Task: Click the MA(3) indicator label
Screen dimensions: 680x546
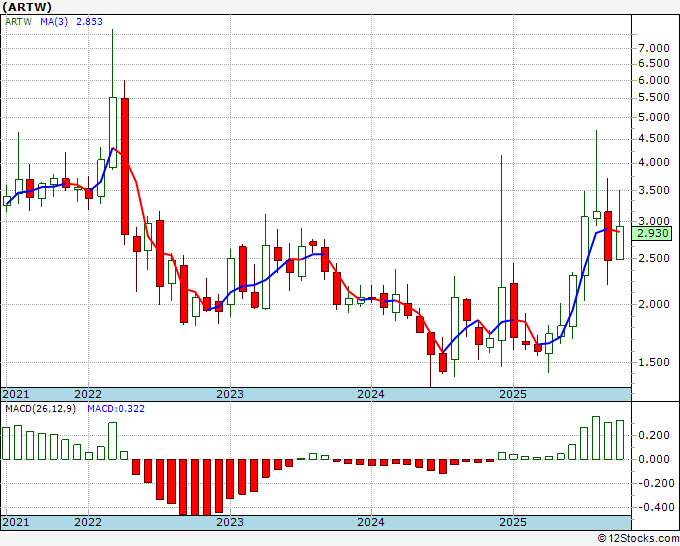Action: [x=53, y=20]
